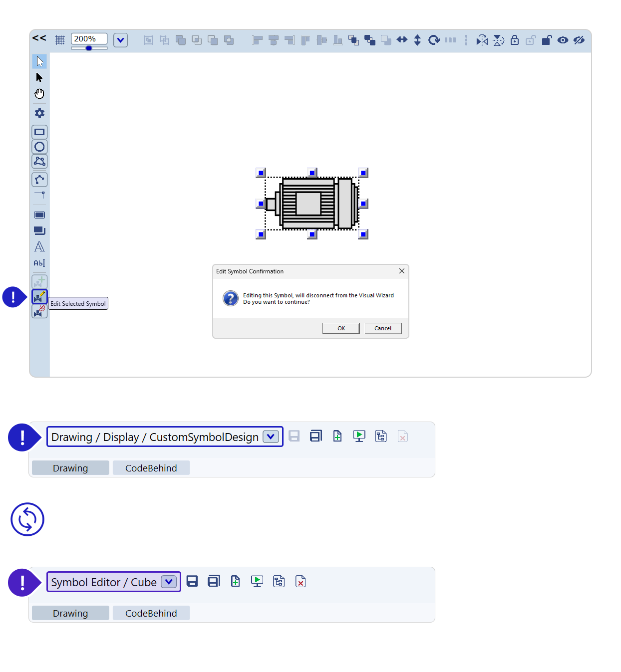Toggle visibility with the eye icon
621x672 pixels.
click(x=563, y=40)
